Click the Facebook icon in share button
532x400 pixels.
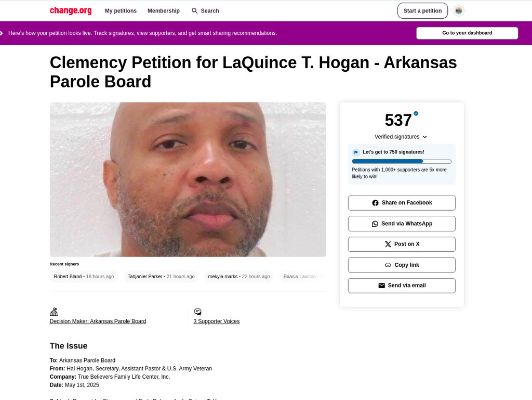pyautogui.click(x=375, y=203)
